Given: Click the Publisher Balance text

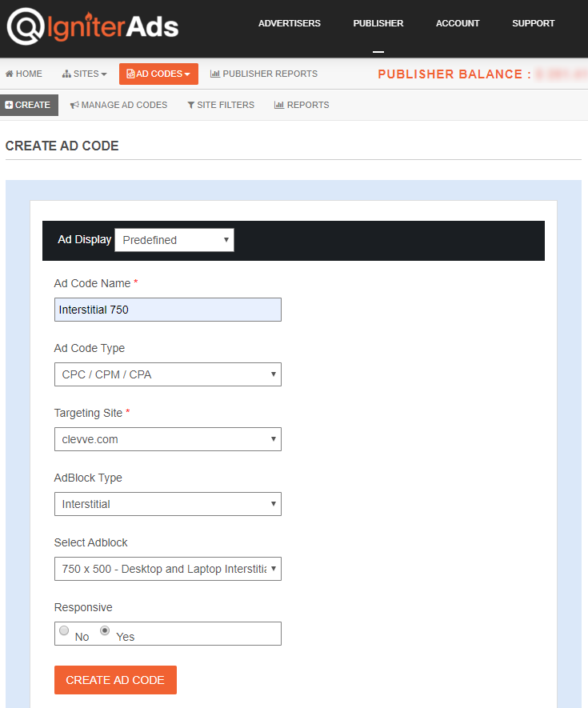Looking at the screenshot, I should click(454, 74).
